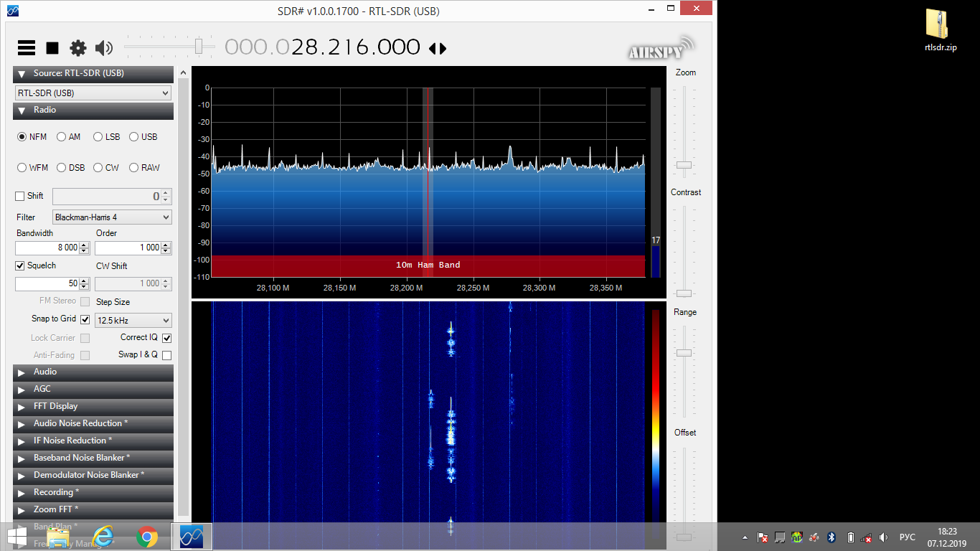Disable the Squelch checkbox
980x551 pixels.
pos(20,265)
